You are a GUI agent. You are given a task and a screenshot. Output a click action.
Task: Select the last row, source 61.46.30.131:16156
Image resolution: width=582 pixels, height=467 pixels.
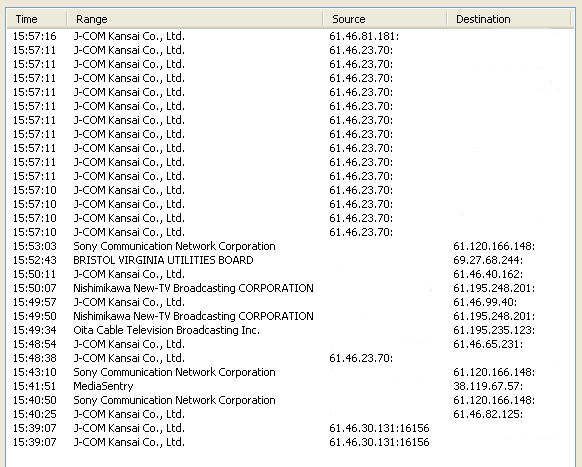291,442
